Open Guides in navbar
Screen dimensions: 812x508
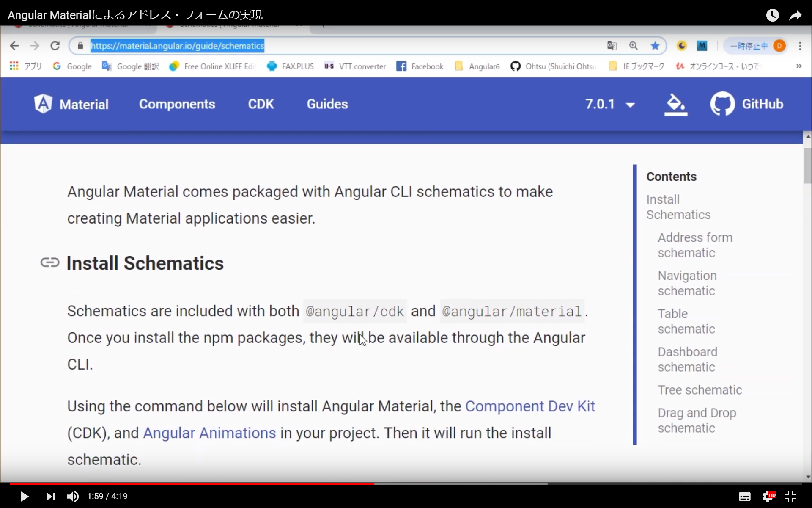pos(327,104)
